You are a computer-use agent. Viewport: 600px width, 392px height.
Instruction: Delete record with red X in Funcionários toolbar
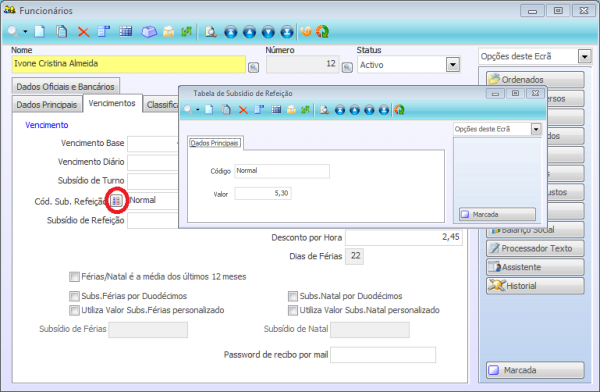coord(83,32)
